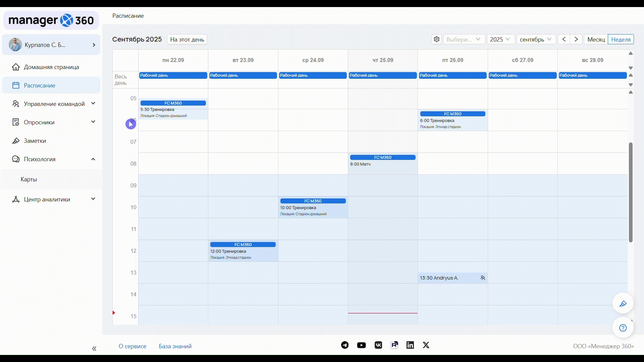Screen dimensions: 644x362
Task: Expand Управление командой menu section
Action: [x=54, y=104]
